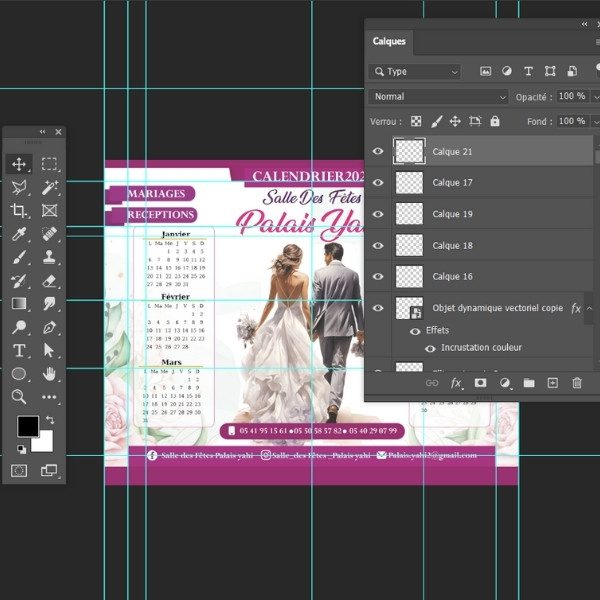Create a new layer group folder
This screenshot has height=600, width=600.
coord(528,382)
